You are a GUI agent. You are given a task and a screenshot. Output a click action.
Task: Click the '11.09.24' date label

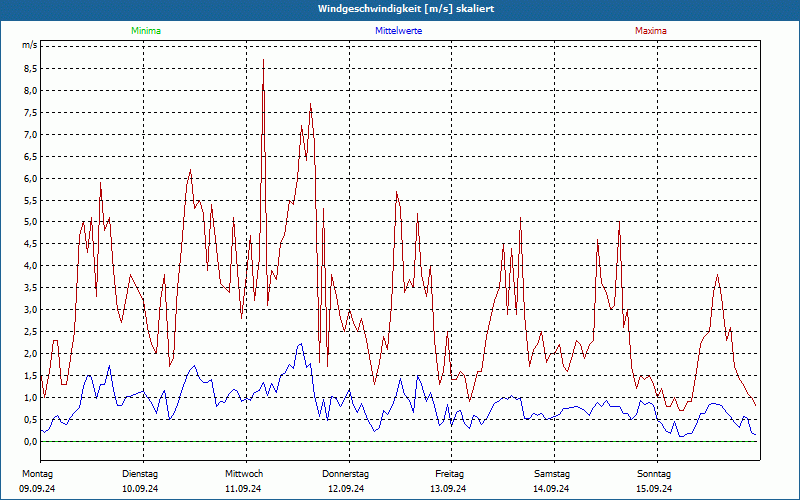click(x=243, y=489)
